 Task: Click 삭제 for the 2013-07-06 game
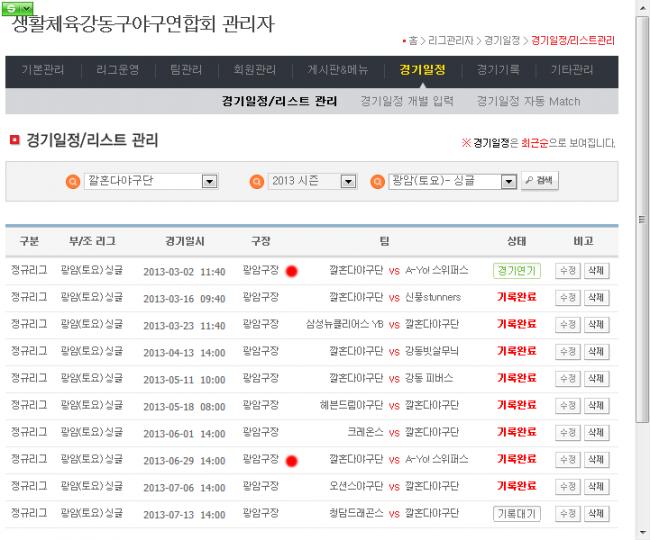tap(596, 487)
